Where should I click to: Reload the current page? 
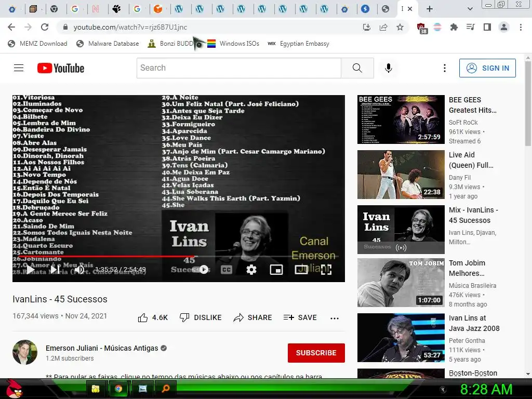(x=45, y=27)
